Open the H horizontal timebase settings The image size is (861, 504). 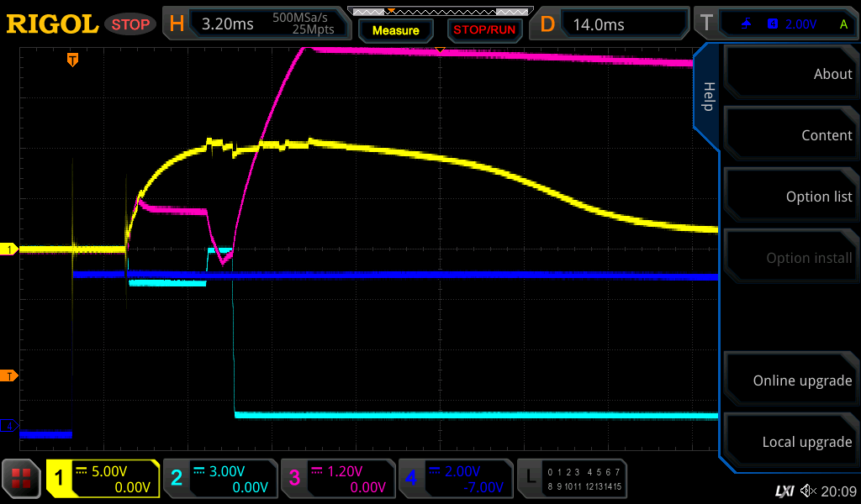[256, 24]
